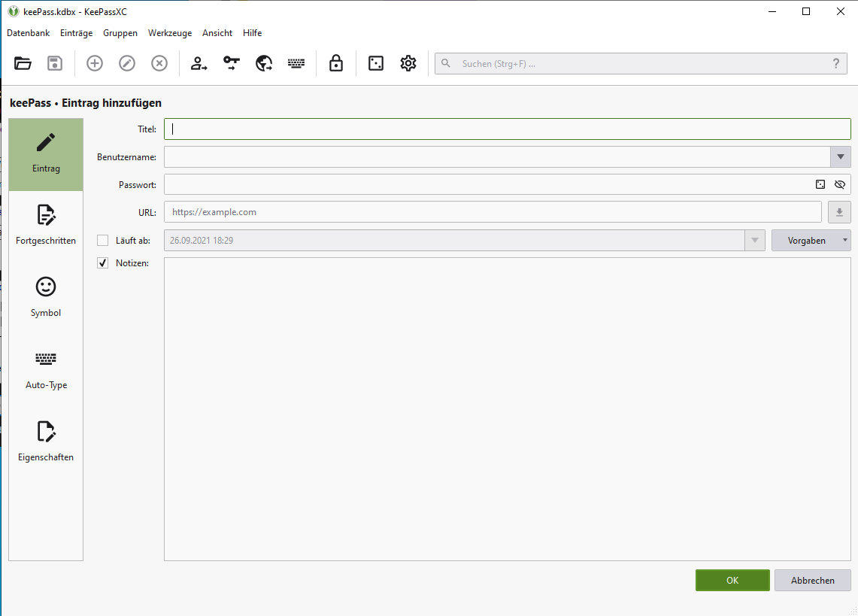Viewport: 858px width, 616px height.
Task: Generate password with dice icon in Passwort field
Action: click(820, 184)
